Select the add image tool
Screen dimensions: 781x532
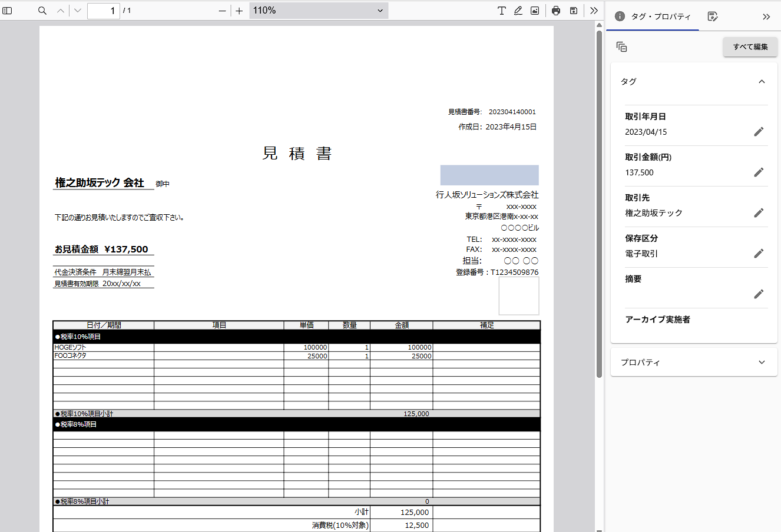tap(535, 11)
